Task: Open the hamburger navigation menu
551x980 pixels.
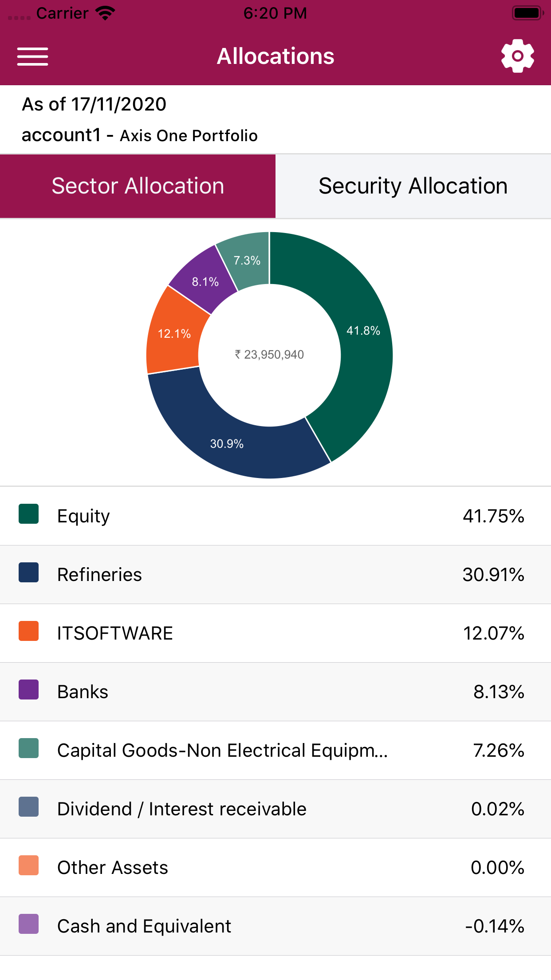Action: pos(32,56)
